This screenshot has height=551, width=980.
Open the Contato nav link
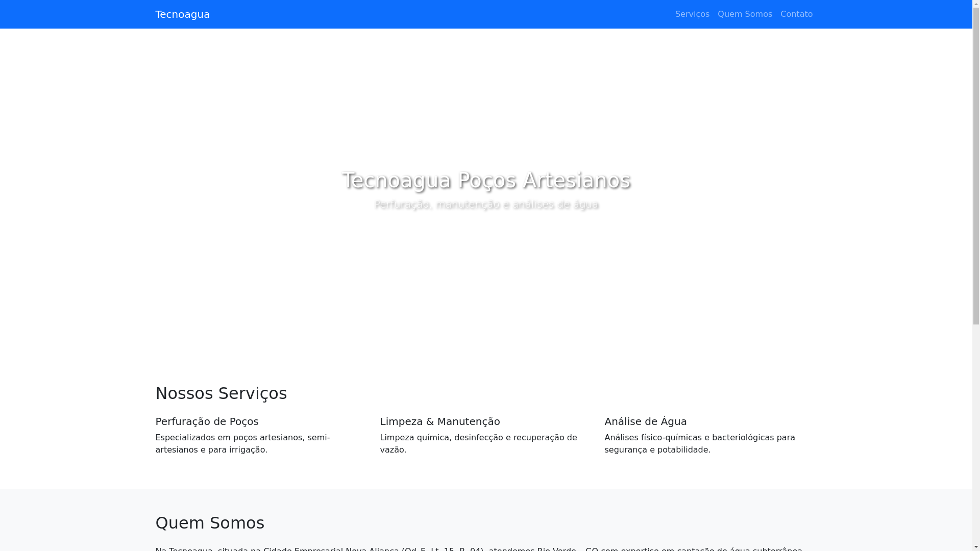[796, 14]
